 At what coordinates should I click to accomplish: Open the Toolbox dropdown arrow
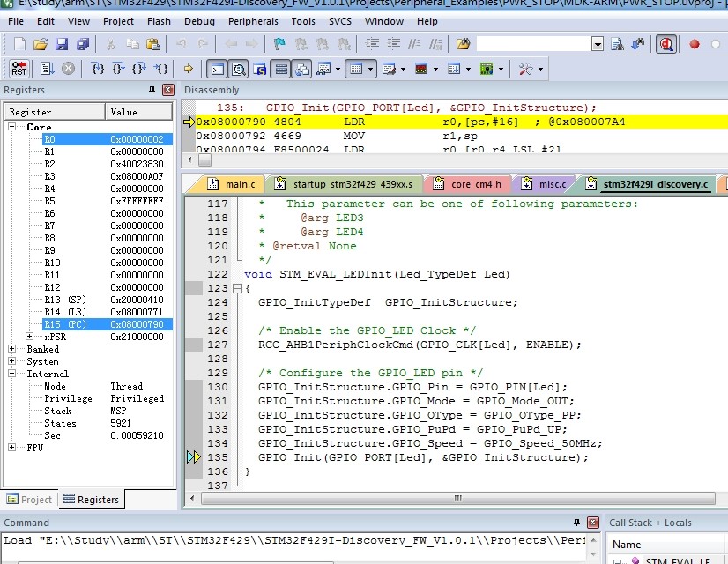(x=540, y=69)
